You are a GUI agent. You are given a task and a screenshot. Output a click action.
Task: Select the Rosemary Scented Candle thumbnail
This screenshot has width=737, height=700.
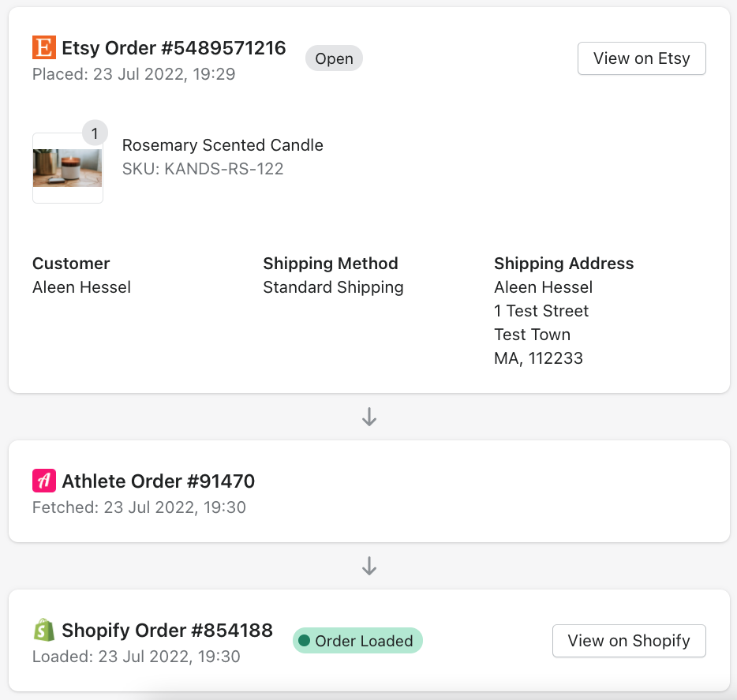[68, 168]
